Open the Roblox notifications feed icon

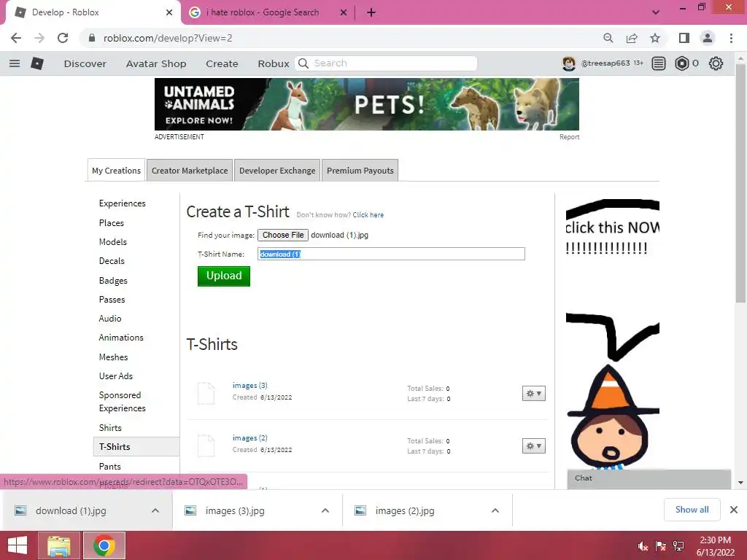click(659, 63)
